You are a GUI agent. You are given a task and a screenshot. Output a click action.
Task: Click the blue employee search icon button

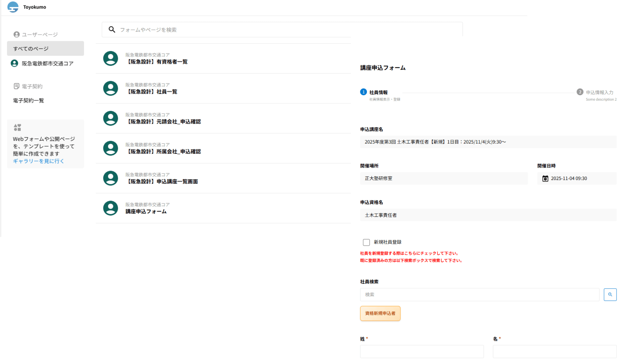610,295
